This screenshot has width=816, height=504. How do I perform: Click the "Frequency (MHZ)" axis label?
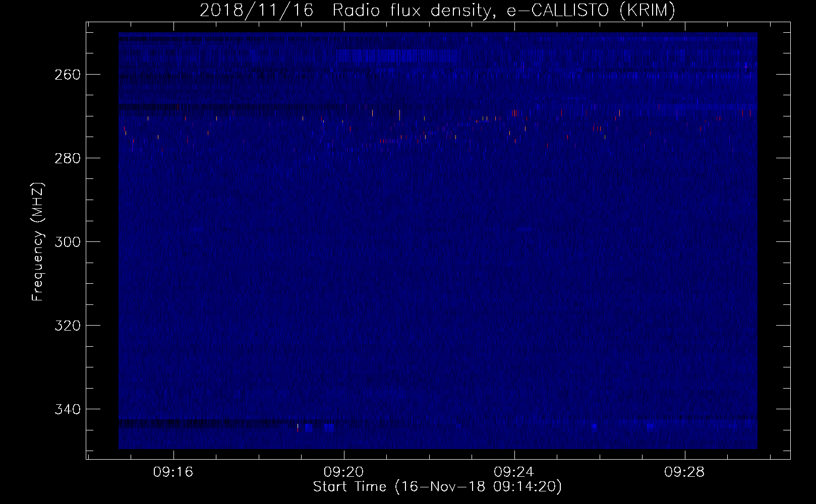[x=38, y=241]
